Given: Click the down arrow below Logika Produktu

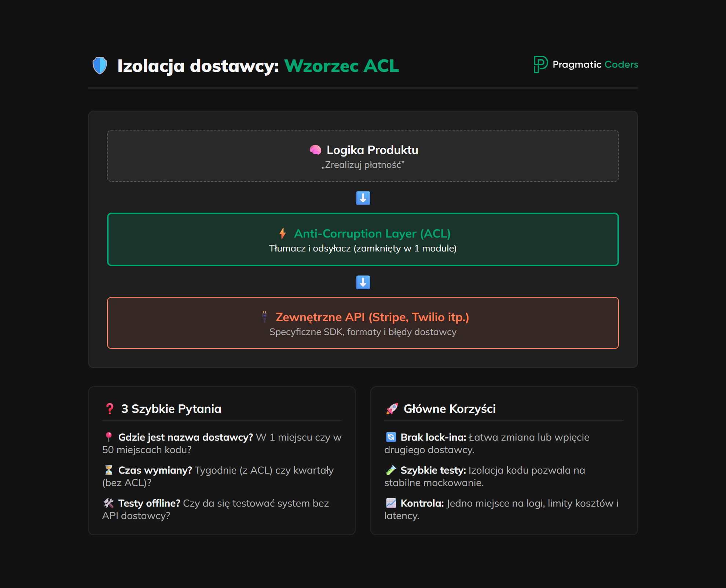Looking at the screenshot, I should click(363, 198).
